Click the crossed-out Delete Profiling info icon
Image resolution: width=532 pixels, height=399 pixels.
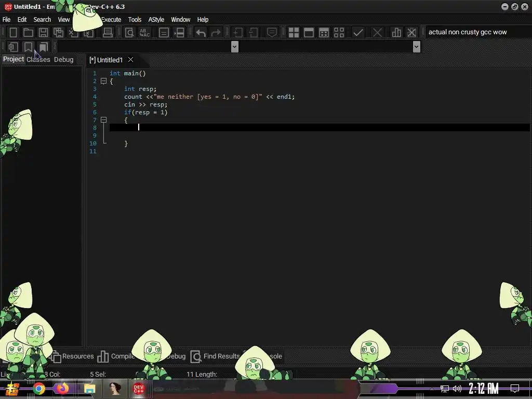(411, 33)
